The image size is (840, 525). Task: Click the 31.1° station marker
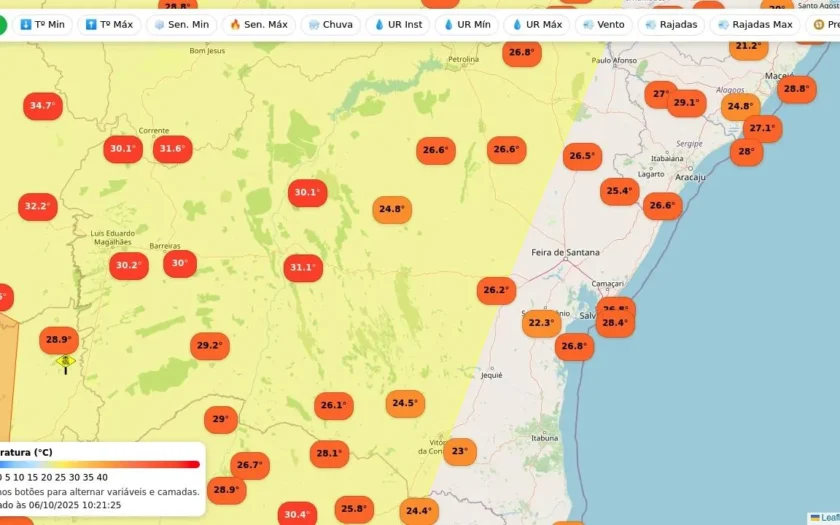point(303,267)
